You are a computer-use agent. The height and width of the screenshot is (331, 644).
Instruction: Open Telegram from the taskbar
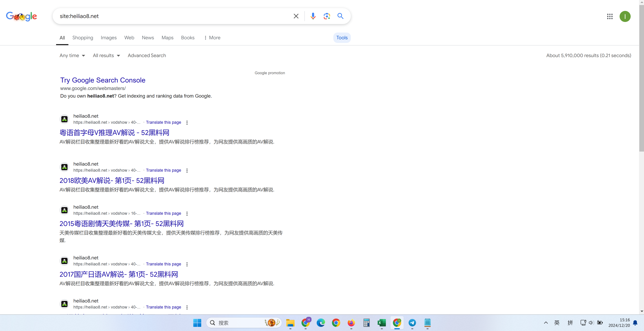click(x=412, y=323)
